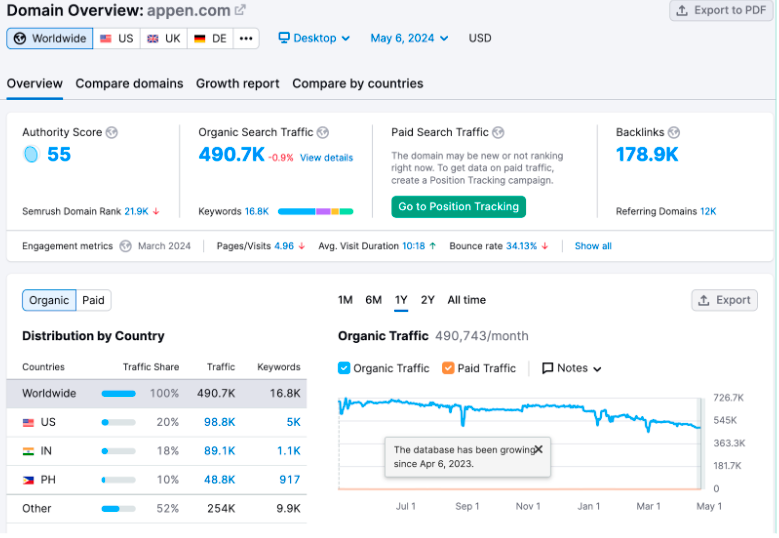Select 1M time range
This screenshot has width=779, height=538.
tap(345, 300)
